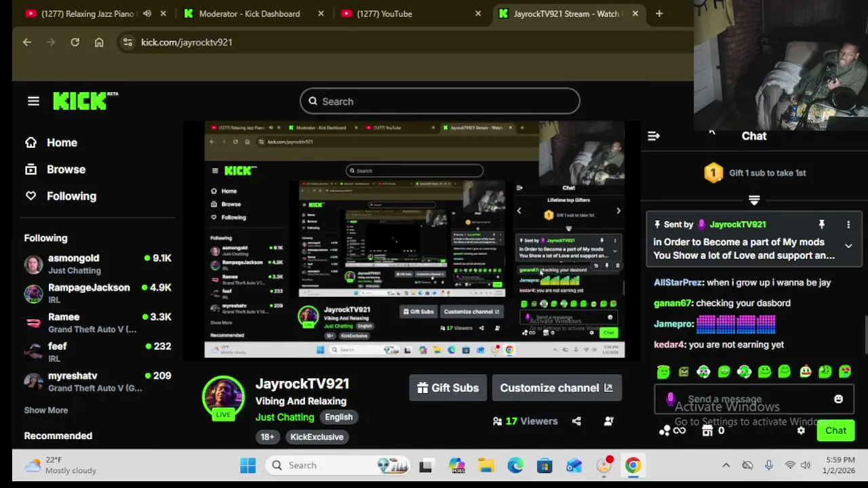Reload the Kick page
868x488 pixels.
pos(75,42)
